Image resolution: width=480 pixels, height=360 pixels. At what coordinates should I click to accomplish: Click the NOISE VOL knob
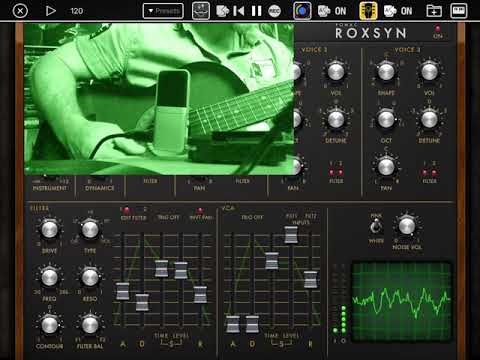click(407, 226)
